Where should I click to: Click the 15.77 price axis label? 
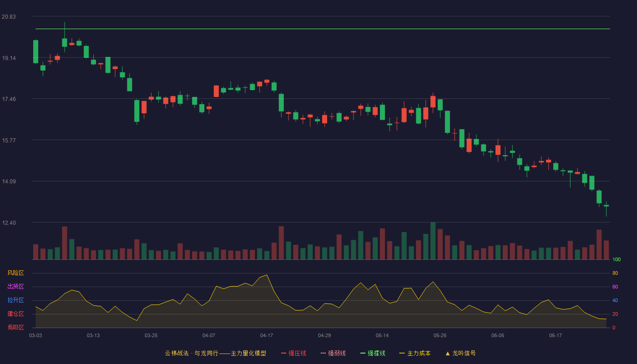(x=9, y=141)
